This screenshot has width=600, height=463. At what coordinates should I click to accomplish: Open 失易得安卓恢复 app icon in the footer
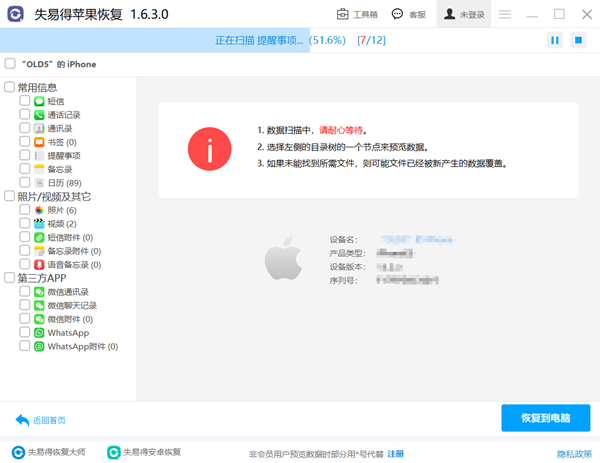coord(113,452)
